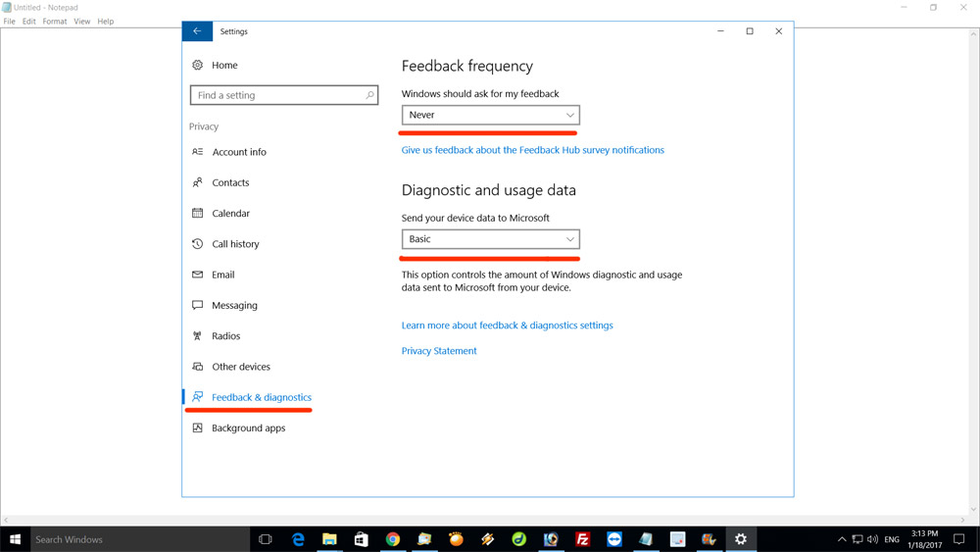Go to the Call history privacy page
The image size is (980, 552).
coord(235,244)
